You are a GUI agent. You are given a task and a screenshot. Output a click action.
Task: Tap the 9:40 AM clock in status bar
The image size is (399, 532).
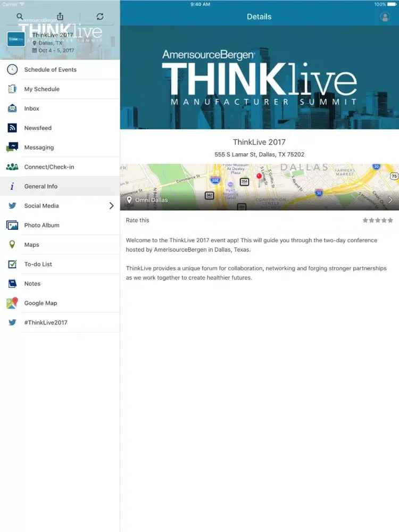click(200, 4)
